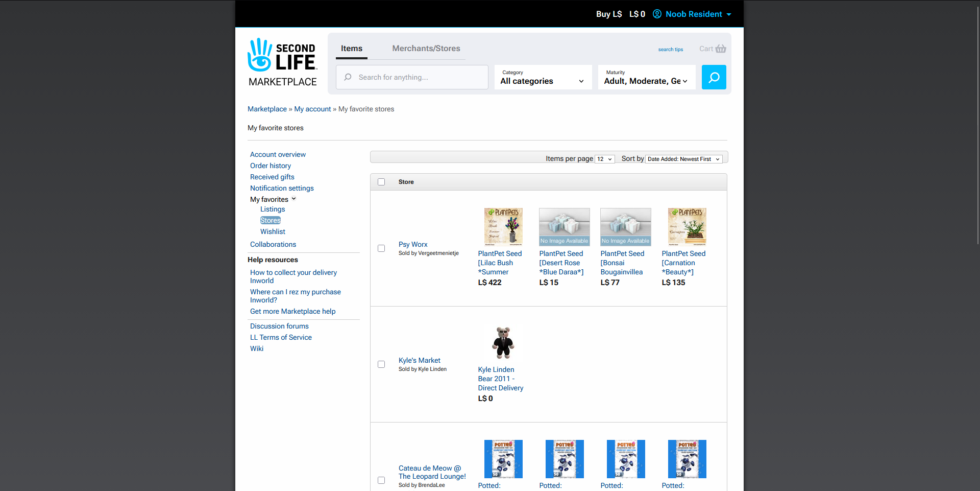Click the Noob Resident user profile icon
Viewport: 980px width, 491px height.
coord(657,14)
